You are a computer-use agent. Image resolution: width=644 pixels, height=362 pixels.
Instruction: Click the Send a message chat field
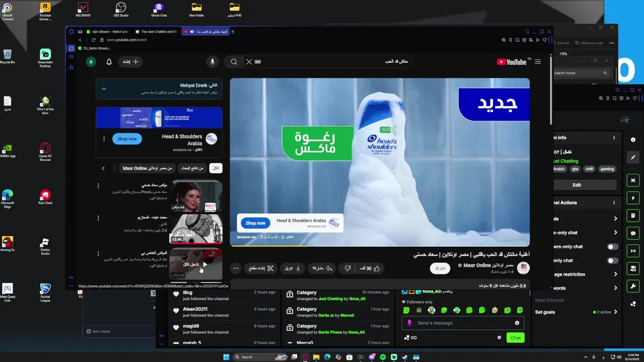(x=463, y=323)
